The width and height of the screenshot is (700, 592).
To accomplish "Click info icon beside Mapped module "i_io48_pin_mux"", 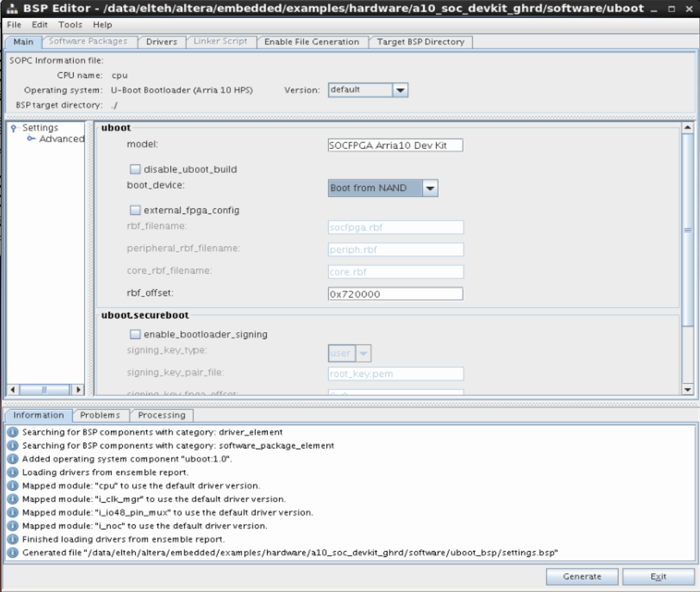I will [13, 513].
